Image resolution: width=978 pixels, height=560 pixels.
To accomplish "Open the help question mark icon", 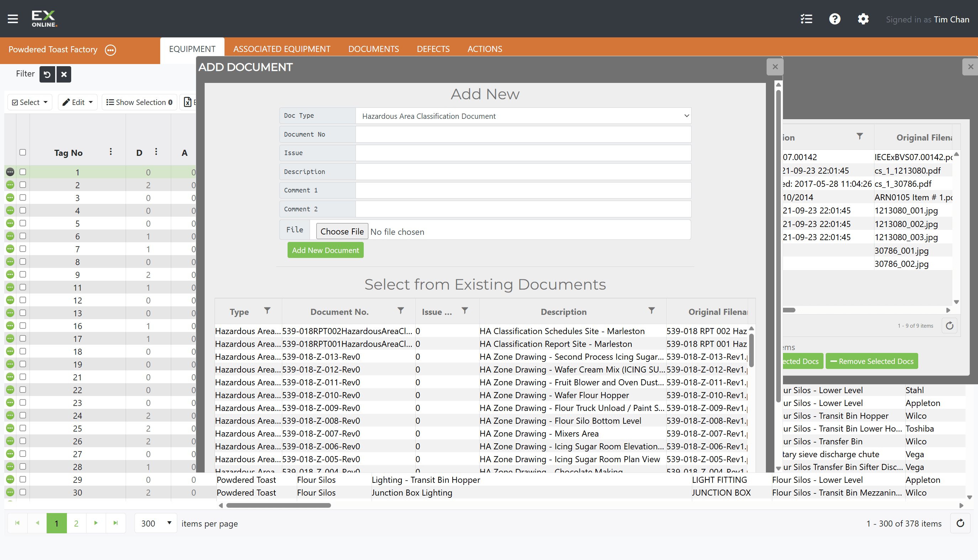I will coord(835,19).
